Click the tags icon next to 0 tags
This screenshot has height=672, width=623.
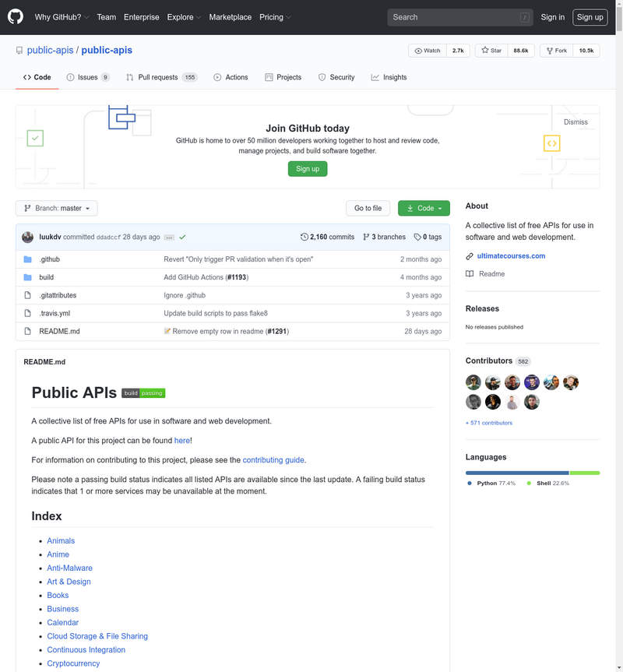[x=417, y=237]
